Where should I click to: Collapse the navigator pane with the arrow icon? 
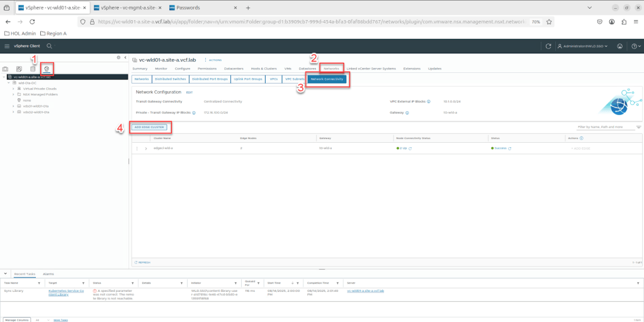(125, 57)
